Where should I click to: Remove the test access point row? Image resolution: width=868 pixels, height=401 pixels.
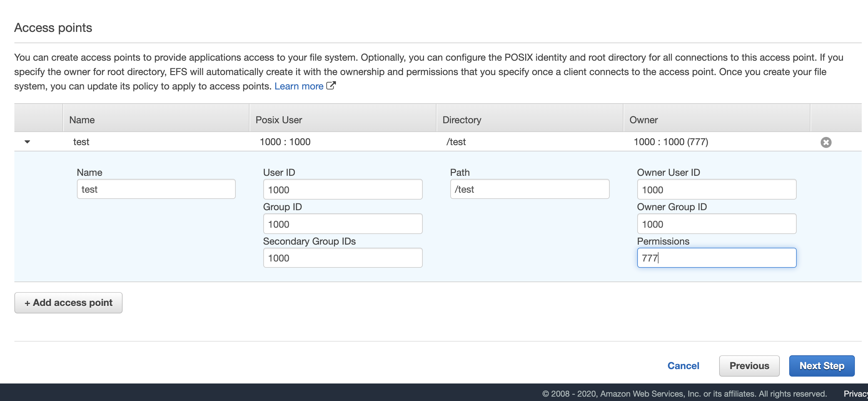coord(825,142)
